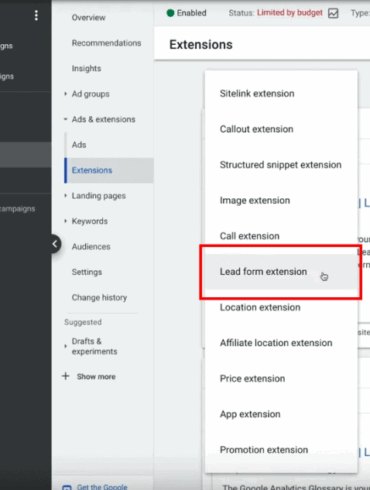
Task: Choose Call extension
Action: click(x=281, y=236)
